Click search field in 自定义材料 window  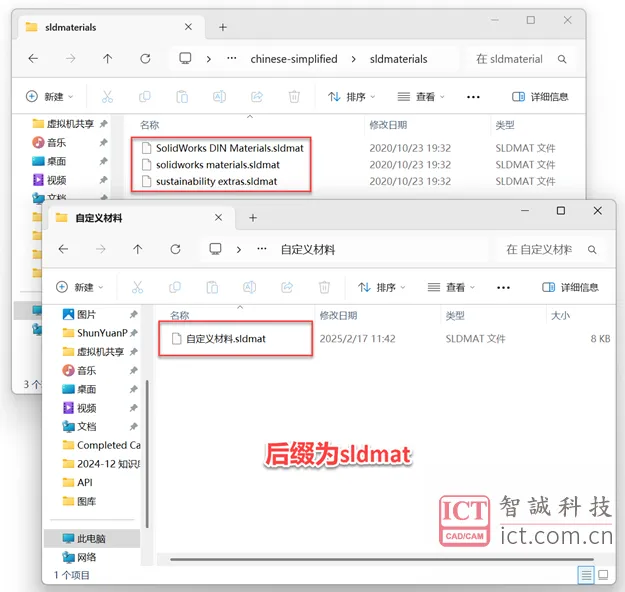coord(551,250)
